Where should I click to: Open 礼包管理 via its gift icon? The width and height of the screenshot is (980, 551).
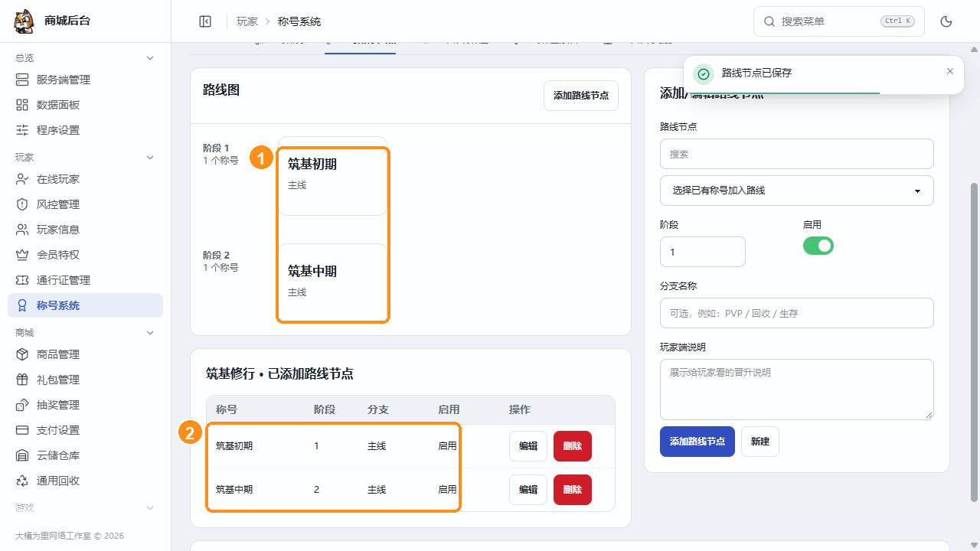22,380
